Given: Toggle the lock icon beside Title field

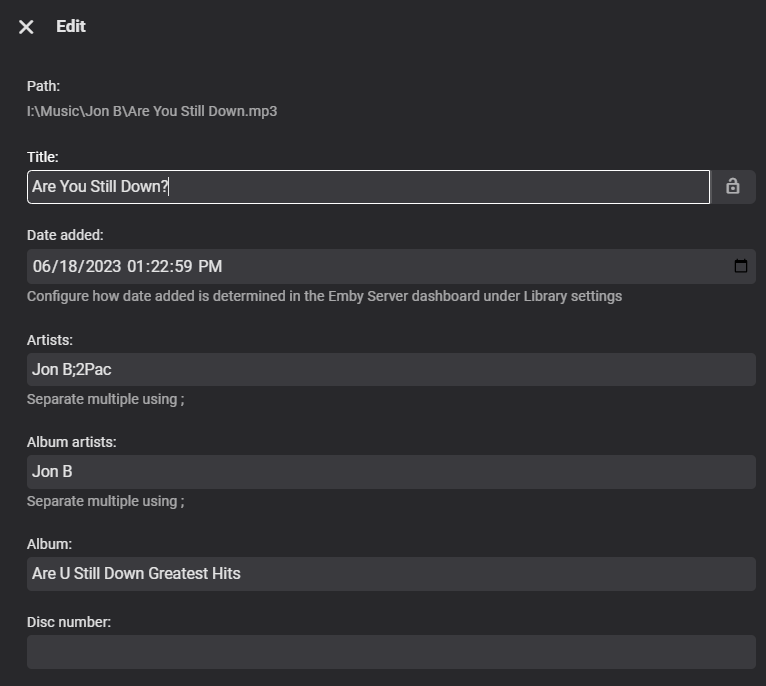Looking at the screenshot, I should point(732,187).
